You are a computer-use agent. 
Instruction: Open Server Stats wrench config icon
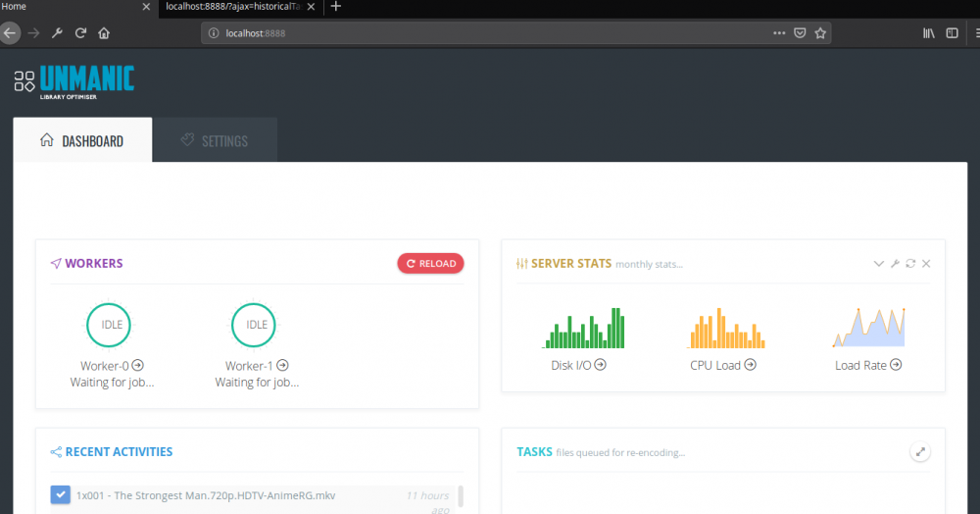click(x=895, y=264)
